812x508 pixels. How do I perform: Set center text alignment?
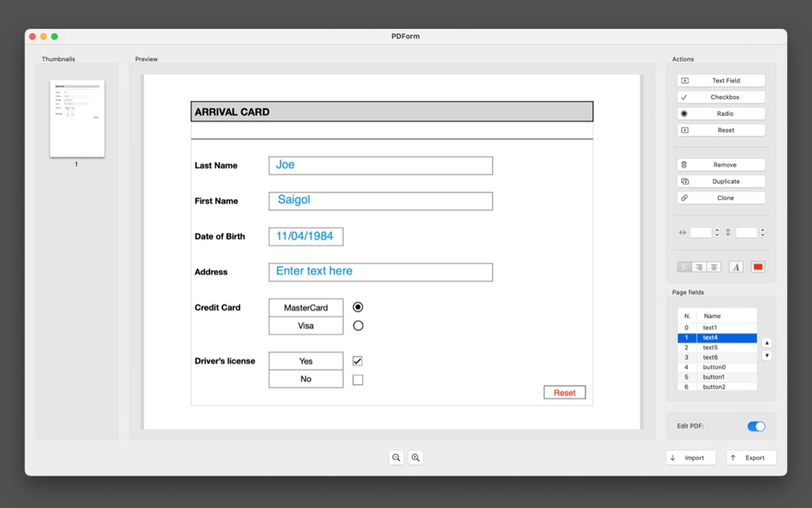pos(714,267)
